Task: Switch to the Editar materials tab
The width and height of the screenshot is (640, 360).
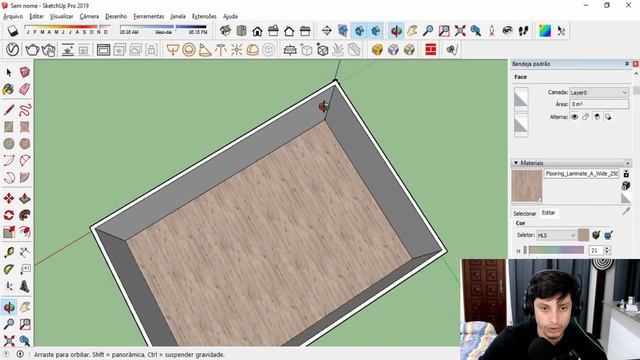Action: tap(548, 213)
